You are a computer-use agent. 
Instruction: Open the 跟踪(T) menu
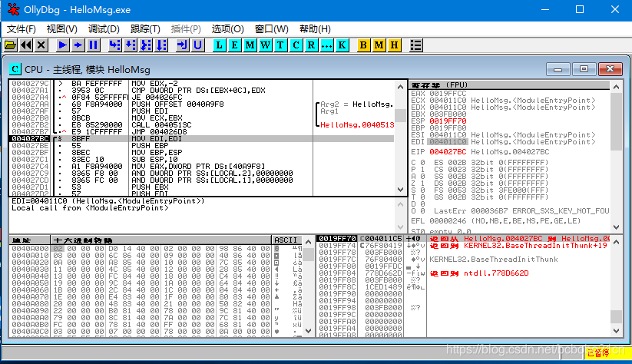click(145, 29)
